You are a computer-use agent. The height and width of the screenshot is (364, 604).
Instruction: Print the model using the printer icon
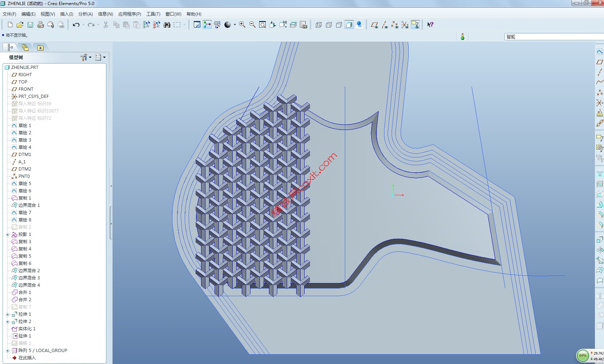tap(41, 25)
